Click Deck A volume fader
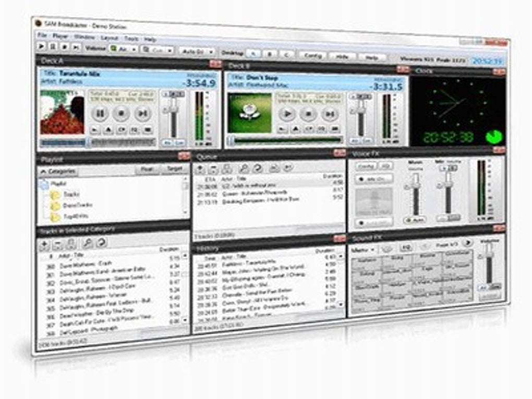This screenshot has height=399, width=532. click(x=174, y=117)
